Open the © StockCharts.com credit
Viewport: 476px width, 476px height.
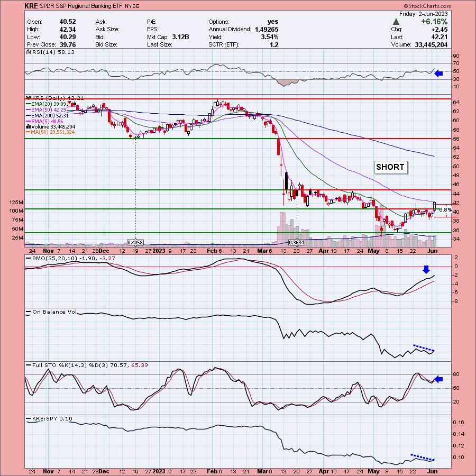(x=427, y=6)
